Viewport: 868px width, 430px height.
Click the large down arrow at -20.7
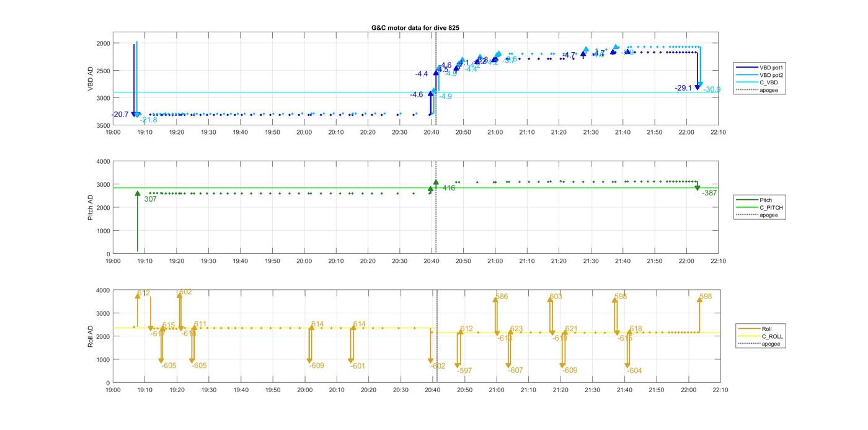point(134,81)
